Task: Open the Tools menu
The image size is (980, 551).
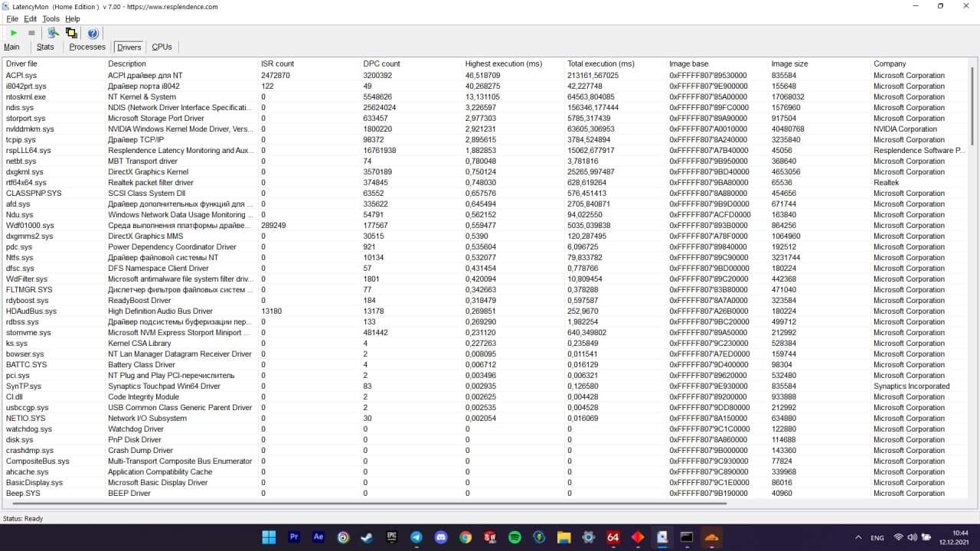Action: point(51,18)
